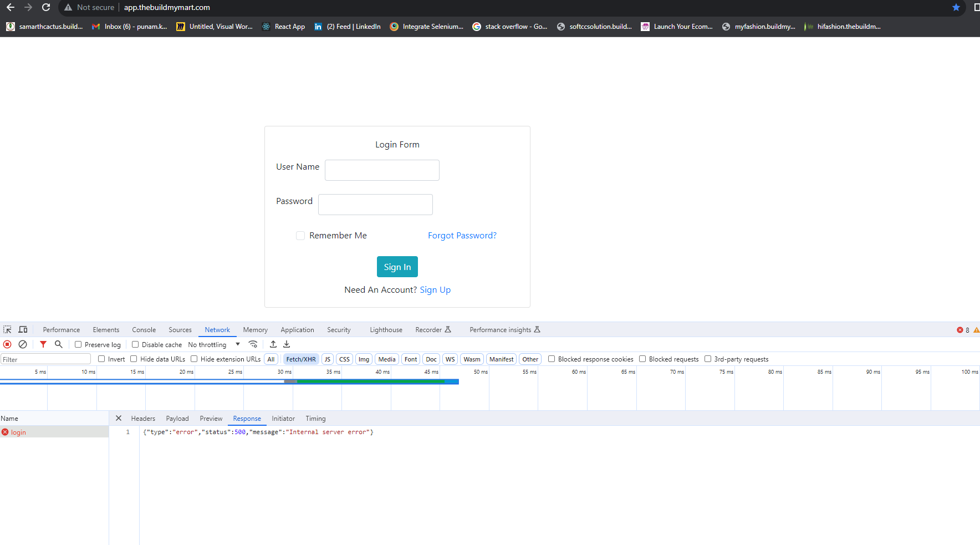Click the bookmark star in address bar
Image resolution: width=980 pixels, height=545 pixels.
956,7
